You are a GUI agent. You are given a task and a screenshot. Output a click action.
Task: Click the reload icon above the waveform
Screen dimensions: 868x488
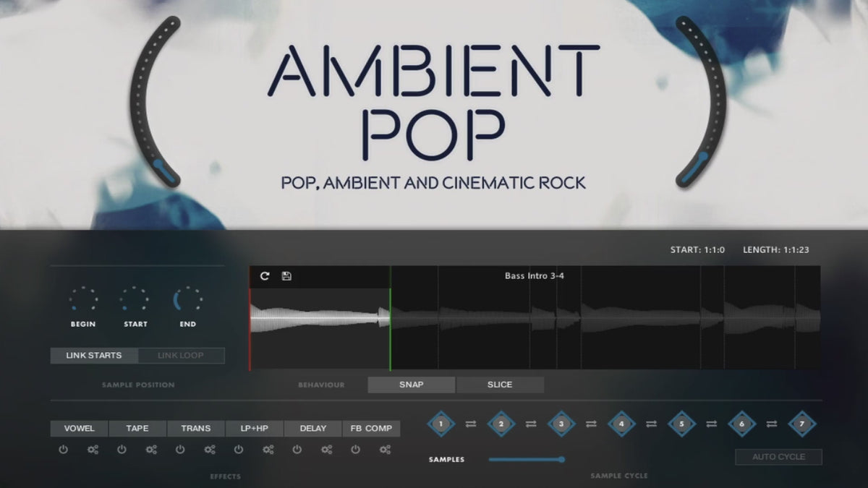(x=265, y=276)
